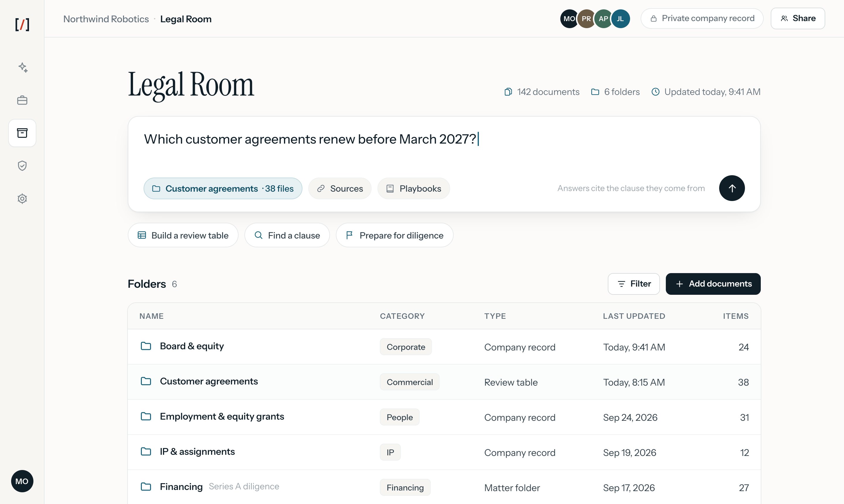Click the 142 documents count

(542, 92)
